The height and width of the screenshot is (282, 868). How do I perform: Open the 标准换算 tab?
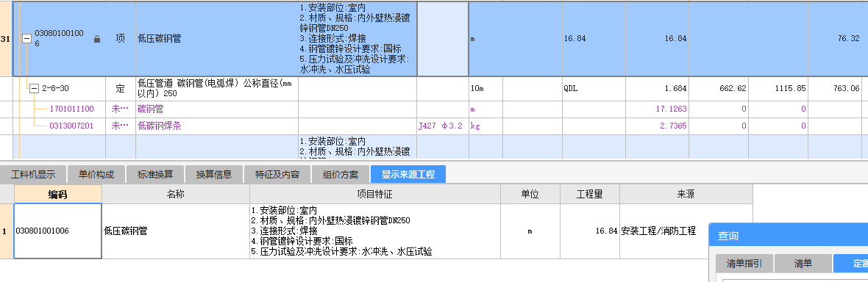coord(155,174)
